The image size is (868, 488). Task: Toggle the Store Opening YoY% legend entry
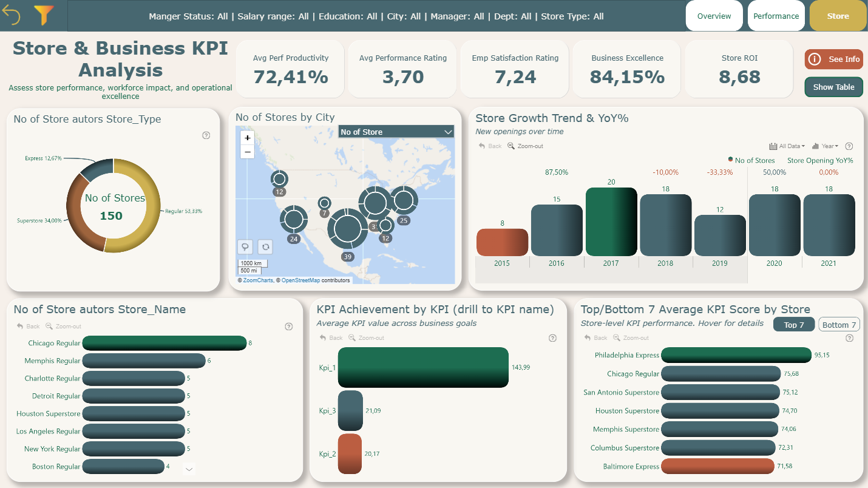820,160
